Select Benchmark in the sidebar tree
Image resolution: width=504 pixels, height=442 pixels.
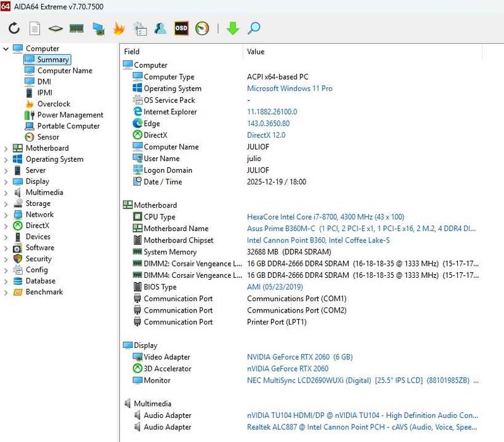(44, 292)
